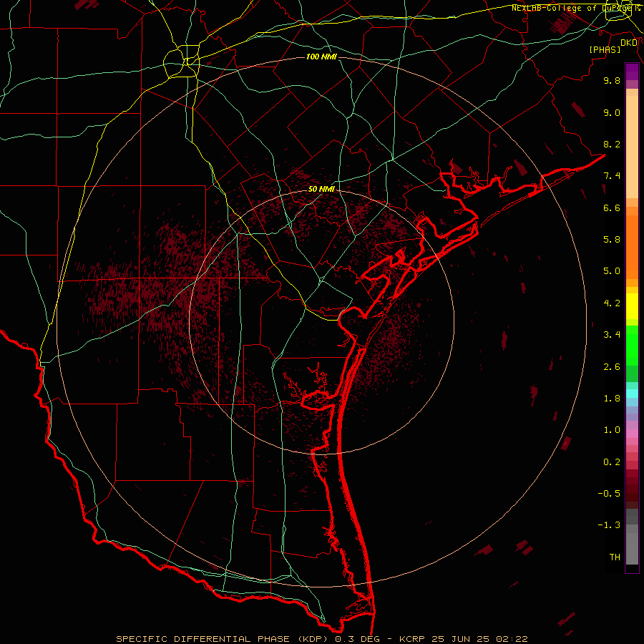
Task: Pick the pink color bar segment
Action: pos(632,434)
